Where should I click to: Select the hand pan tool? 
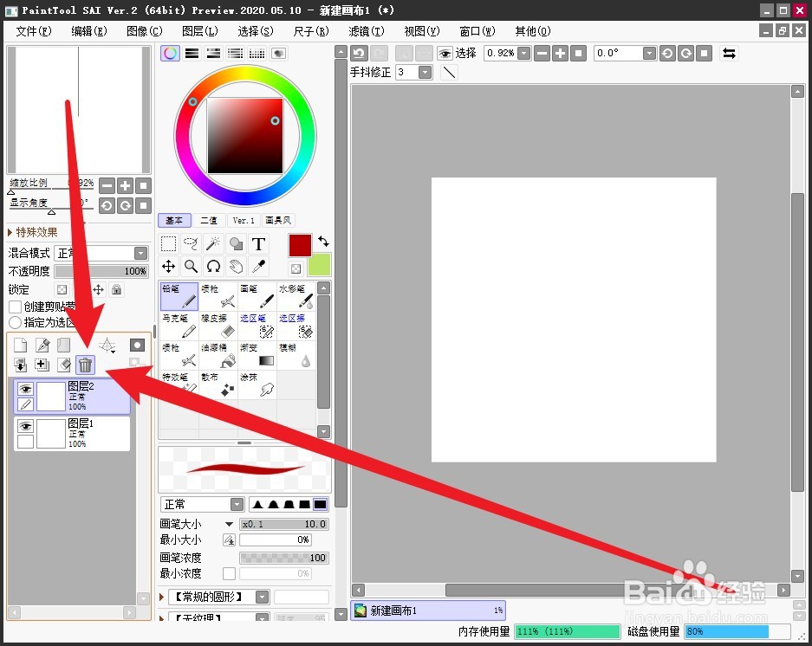click(236, 267)
